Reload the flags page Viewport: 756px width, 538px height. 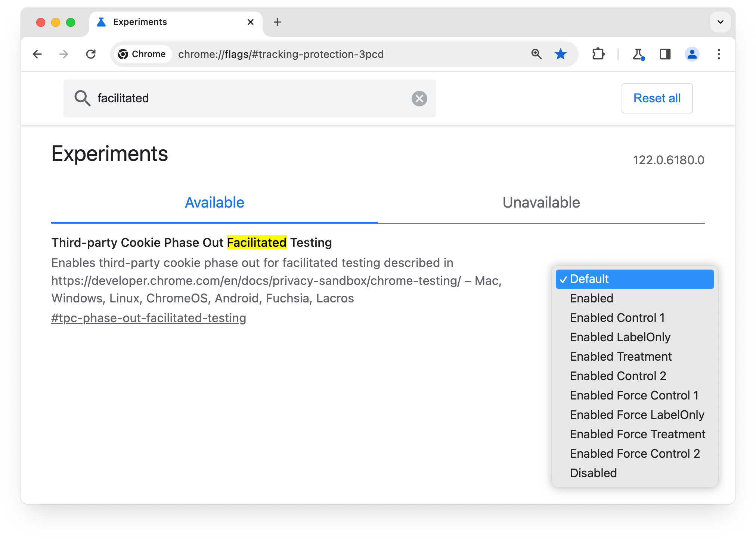(x=91, y=55)
